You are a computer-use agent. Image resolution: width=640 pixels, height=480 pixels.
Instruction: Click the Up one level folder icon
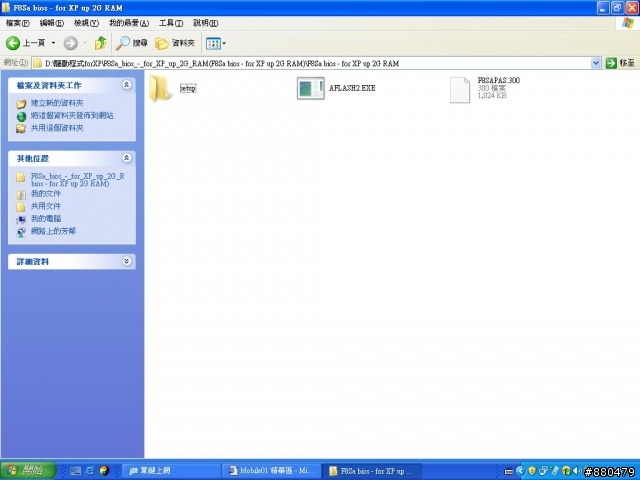(100, 43)
